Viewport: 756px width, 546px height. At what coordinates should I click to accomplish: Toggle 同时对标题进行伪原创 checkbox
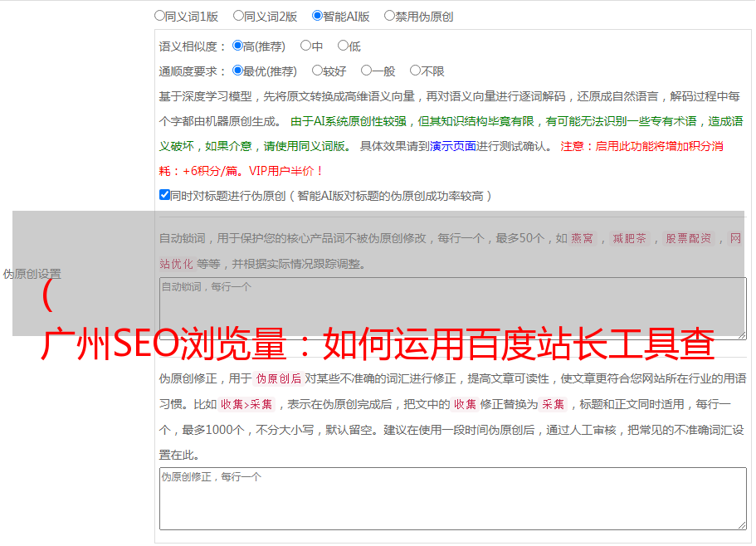164,195
